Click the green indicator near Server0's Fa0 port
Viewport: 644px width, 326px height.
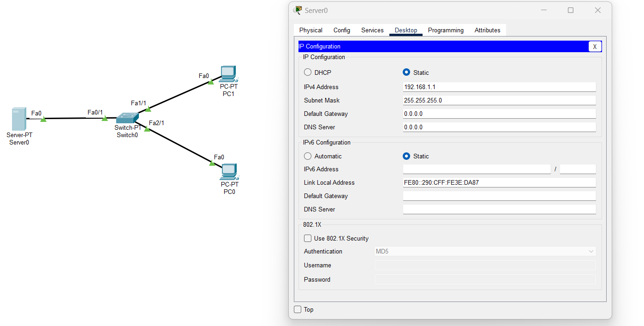coord(42,119)
